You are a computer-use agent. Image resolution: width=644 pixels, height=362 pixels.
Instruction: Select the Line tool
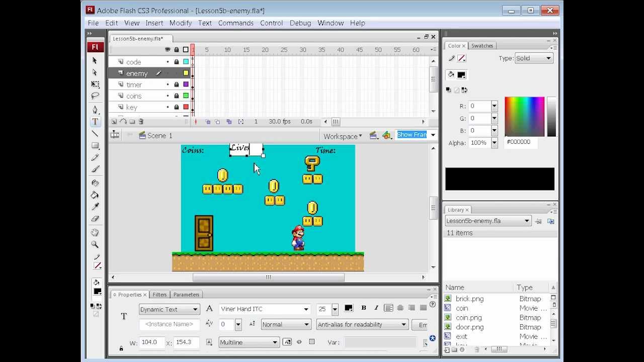coord(95,134)
